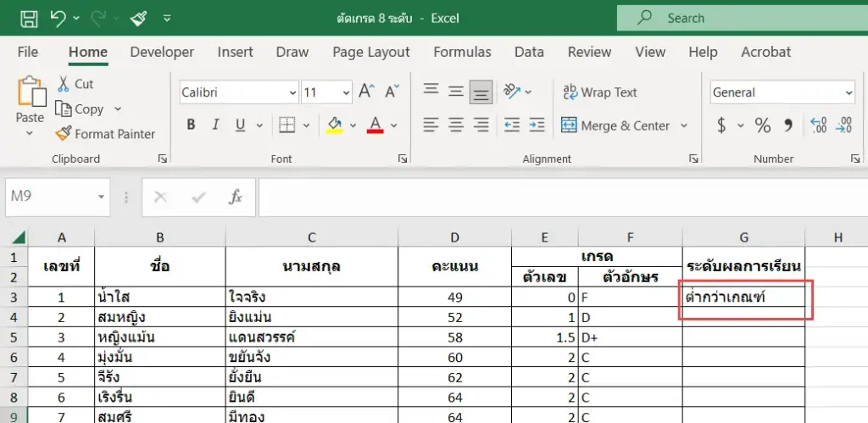Toggle Wrap Text on

600,92
